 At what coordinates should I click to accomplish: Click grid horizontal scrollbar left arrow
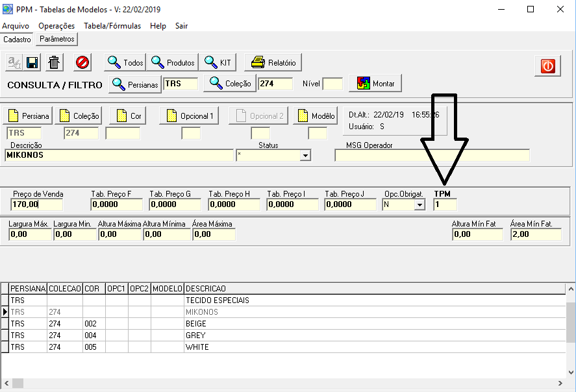pos(6,383)
